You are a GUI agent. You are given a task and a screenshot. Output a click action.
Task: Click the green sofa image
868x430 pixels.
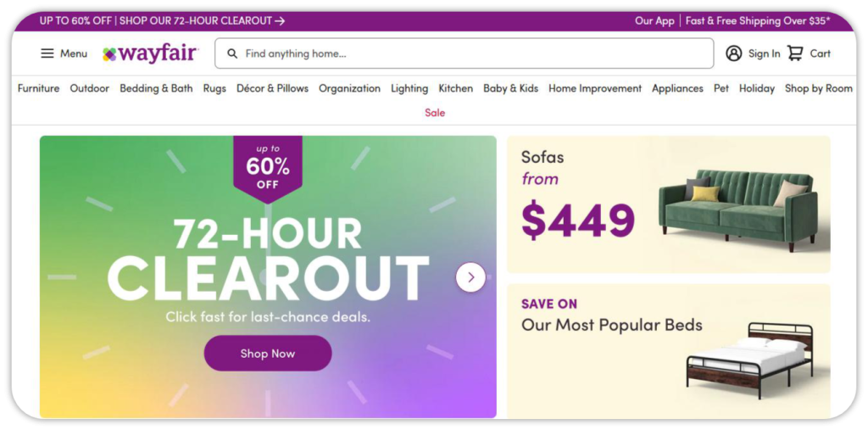pyautogui.click(x=737, y=206)
